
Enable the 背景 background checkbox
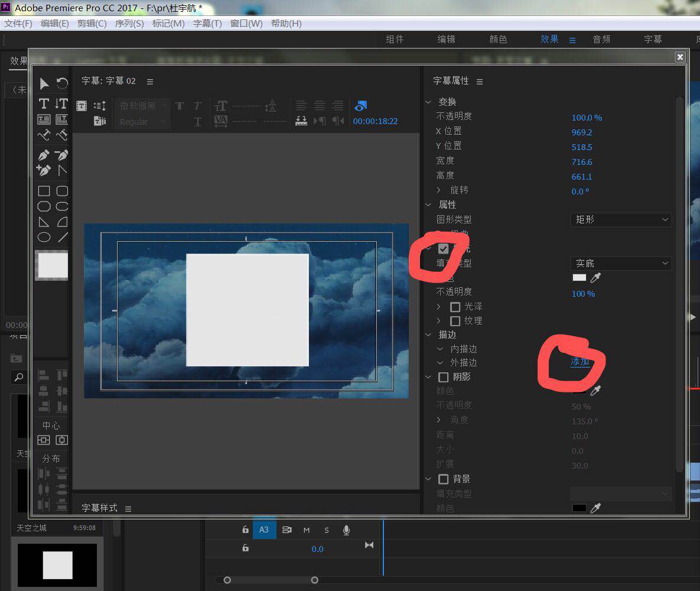coord(444,479)
